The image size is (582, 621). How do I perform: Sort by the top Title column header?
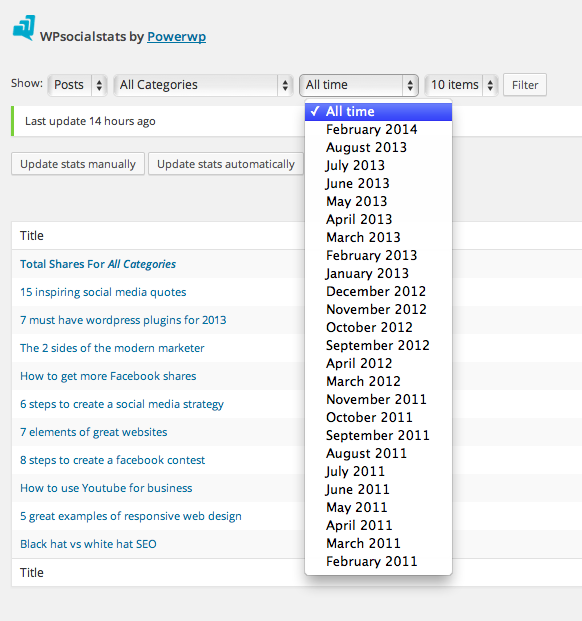pyautogui.click(x=32, y=236)
